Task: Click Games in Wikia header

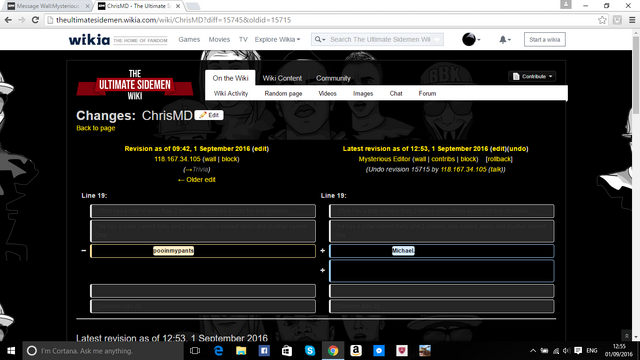Action: coord(189,40)
